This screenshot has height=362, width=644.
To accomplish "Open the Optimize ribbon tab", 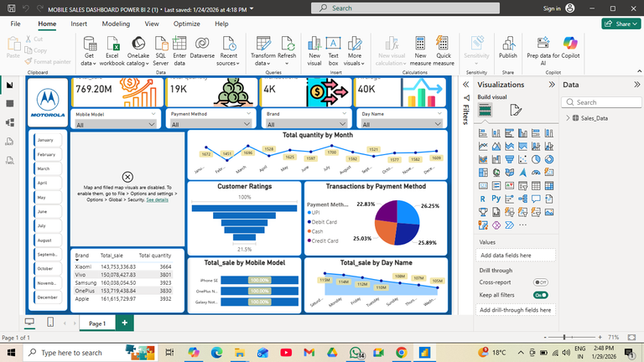I will (x=186, y=23).
